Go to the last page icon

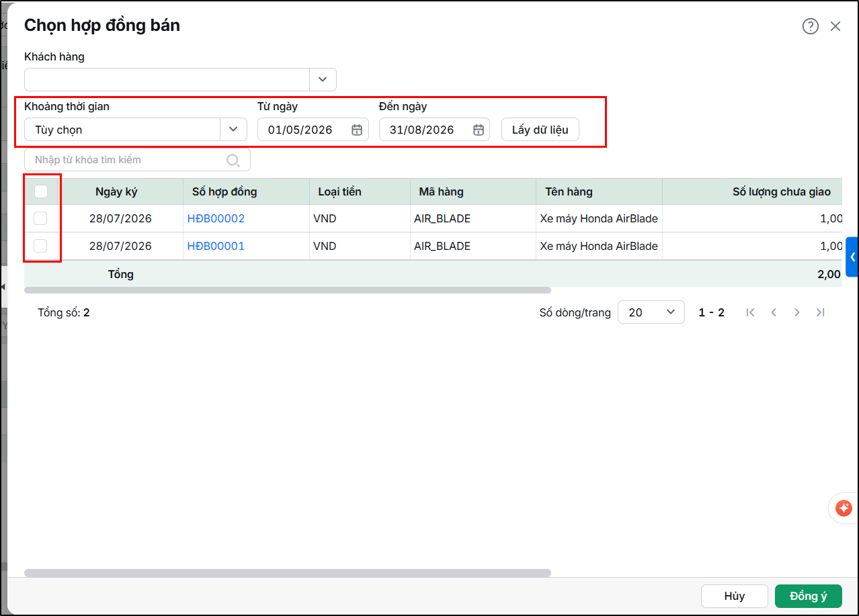click(820, 312)
